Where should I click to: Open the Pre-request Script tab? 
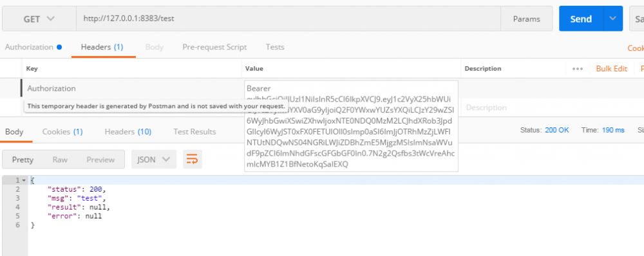click(214, 47)
